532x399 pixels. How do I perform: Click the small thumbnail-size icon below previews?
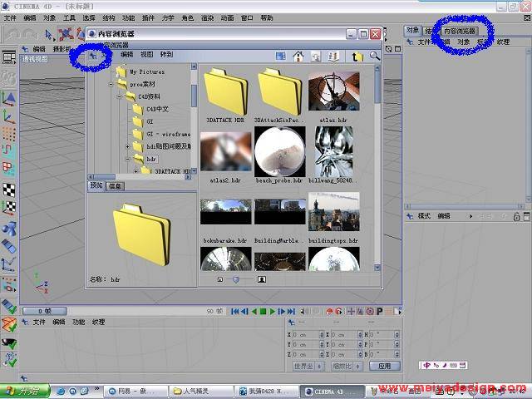220,279
